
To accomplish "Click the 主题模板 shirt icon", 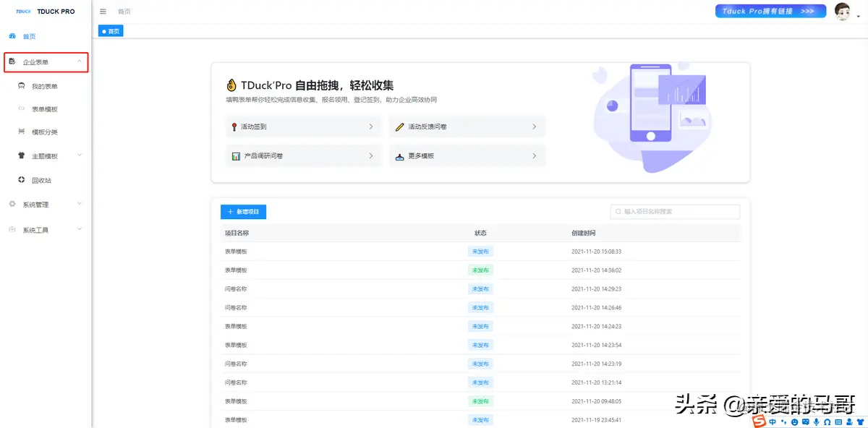I will (21, 155).
